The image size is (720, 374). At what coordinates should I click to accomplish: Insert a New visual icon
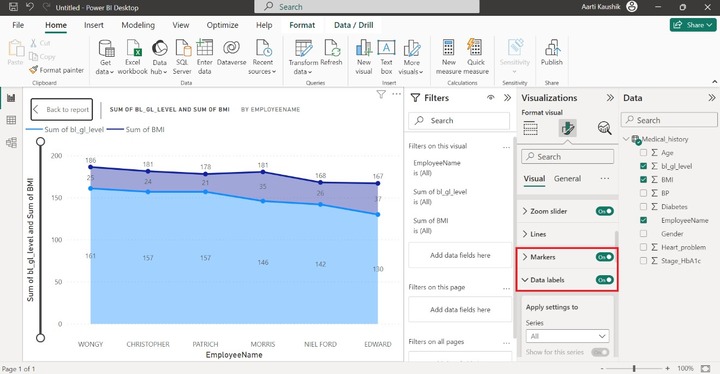coord(364,48)
